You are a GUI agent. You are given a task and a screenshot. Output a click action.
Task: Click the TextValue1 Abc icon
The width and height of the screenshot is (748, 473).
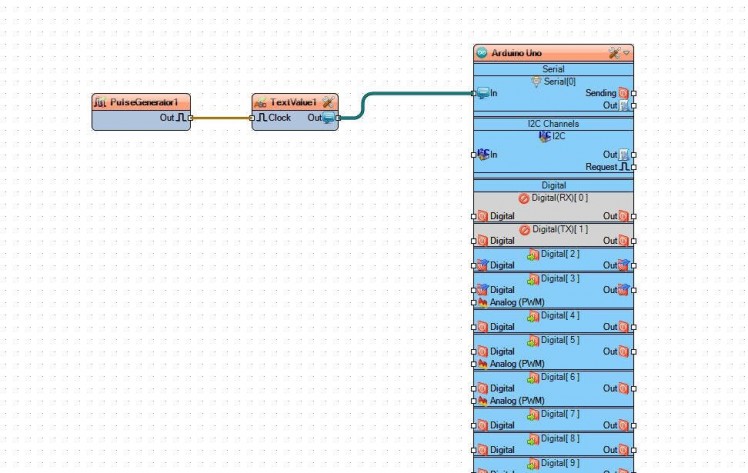click(260, 103)
